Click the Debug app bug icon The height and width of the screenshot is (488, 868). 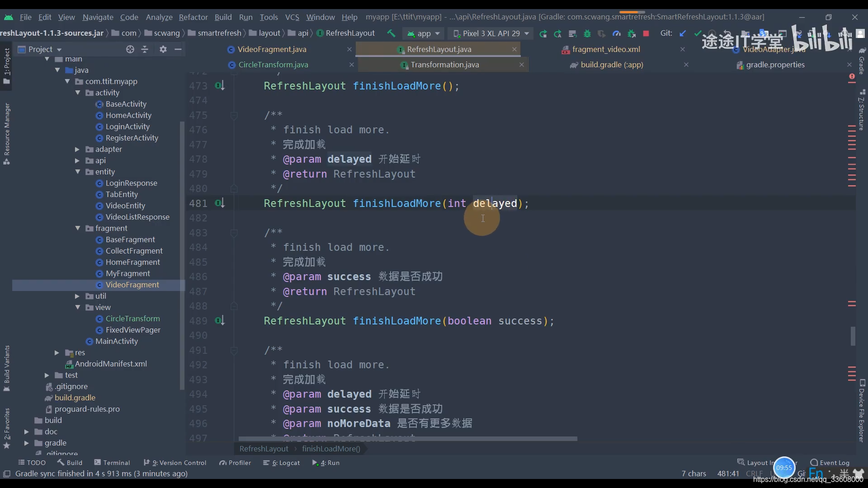coord(587,33)
